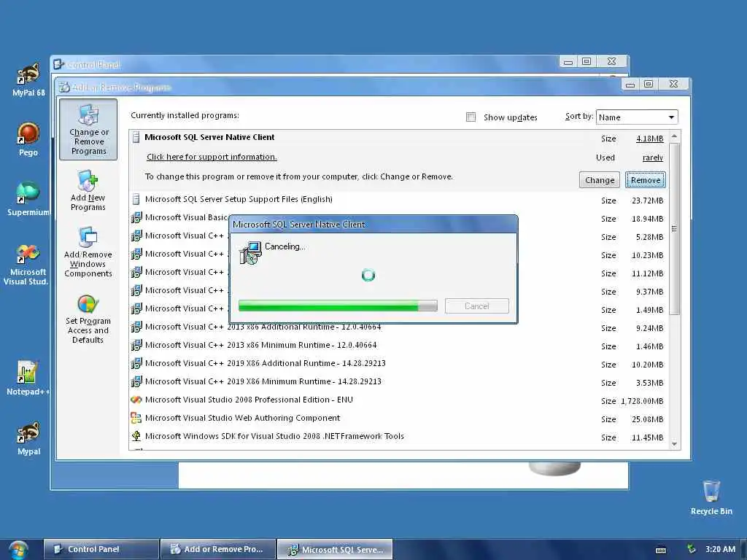Enable the Show updates checkbox
Screen dimensions: 747x560
(x=471, y=117)
